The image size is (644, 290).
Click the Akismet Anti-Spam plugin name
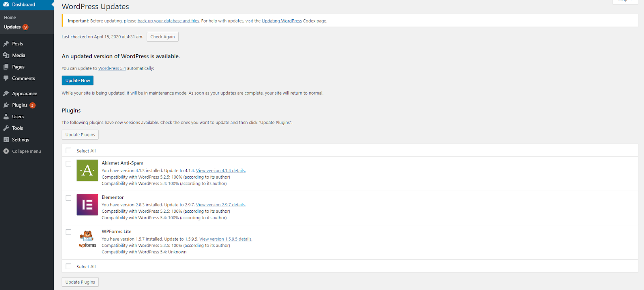pos(122,163)
